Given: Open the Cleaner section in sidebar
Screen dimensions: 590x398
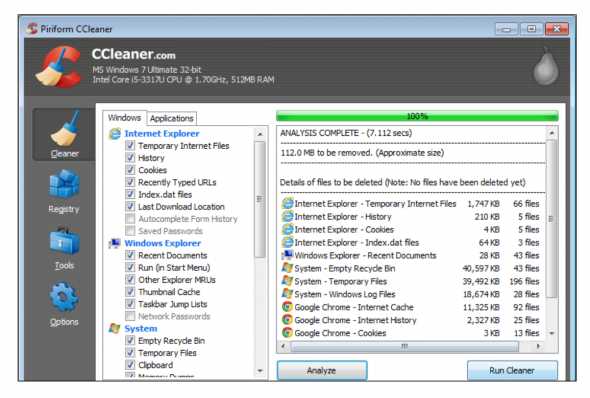Looking at the screenshot, I should [x=64, y=135].
